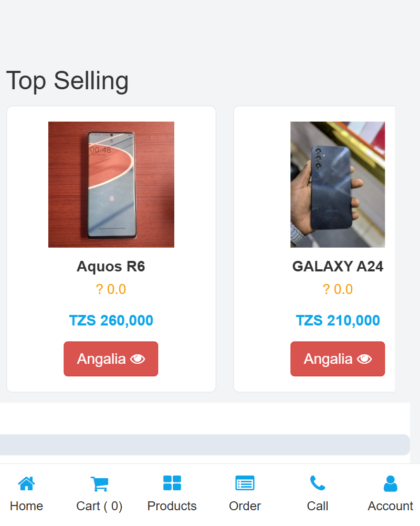Click the Aquos R6 product title
The image size is (420, 526).
point(111,267)
